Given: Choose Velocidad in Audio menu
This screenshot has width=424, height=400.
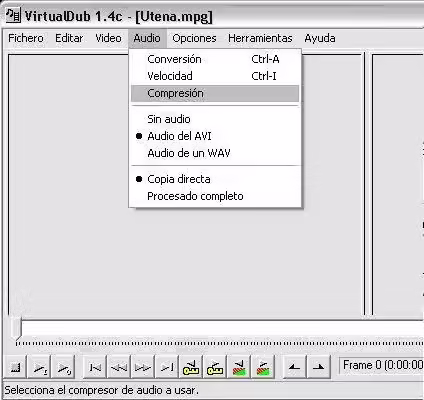Looking at the screenshot, I should pyautogui.click(x=215, y=76).
